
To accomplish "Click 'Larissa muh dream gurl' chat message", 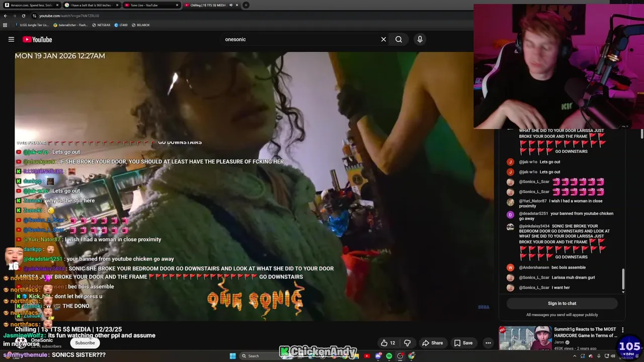I will coord(573,278).
